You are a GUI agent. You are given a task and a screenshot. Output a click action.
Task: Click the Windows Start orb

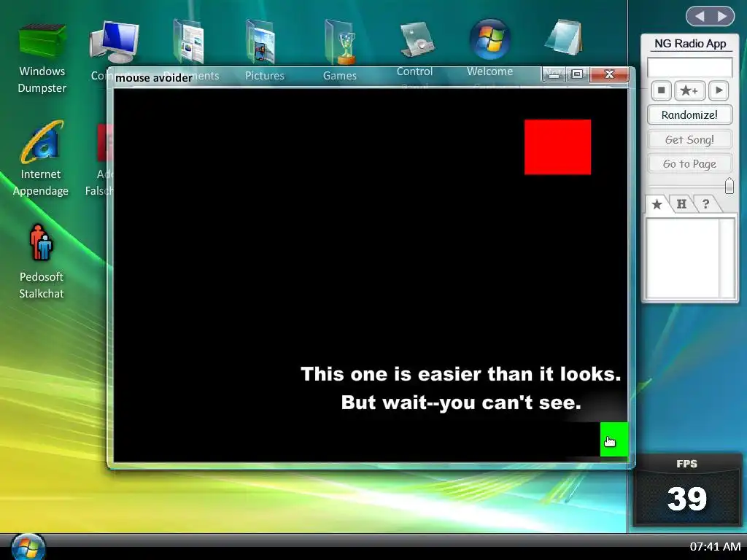28,547
